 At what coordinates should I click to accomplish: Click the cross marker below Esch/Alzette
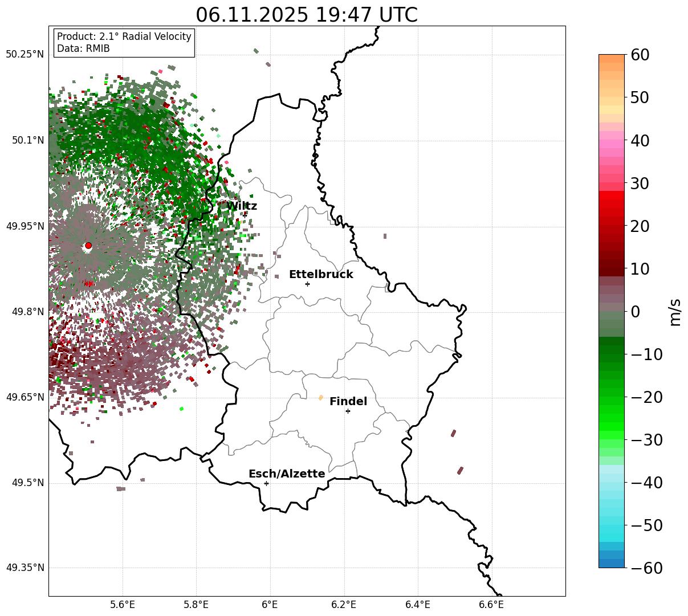coord(266,483)
